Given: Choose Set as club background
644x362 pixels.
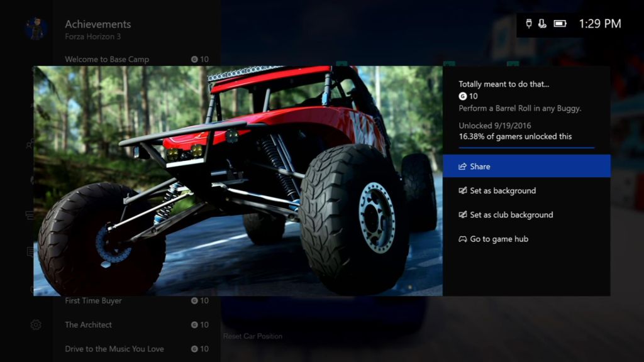Looking at the screenshot, I should click(526, 215).
